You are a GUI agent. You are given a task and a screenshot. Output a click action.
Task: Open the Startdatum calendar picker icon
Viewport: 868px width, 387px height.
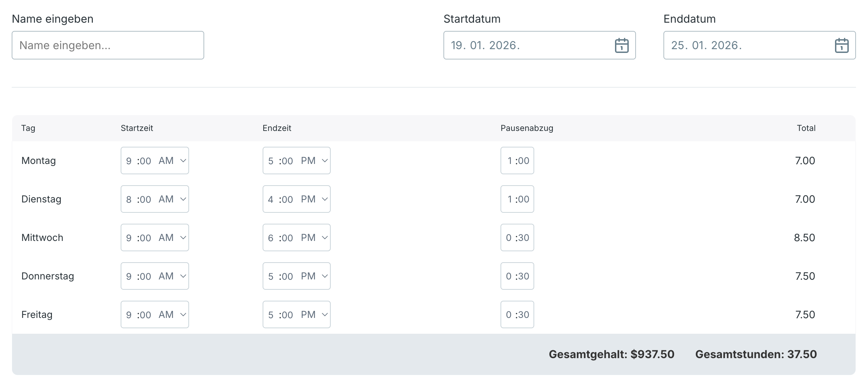click(x=622, y=45)
